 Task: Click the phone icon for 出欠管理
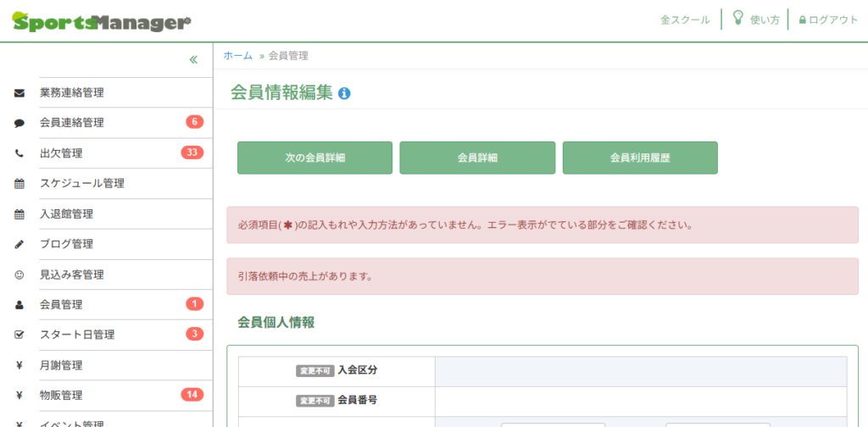19,153
